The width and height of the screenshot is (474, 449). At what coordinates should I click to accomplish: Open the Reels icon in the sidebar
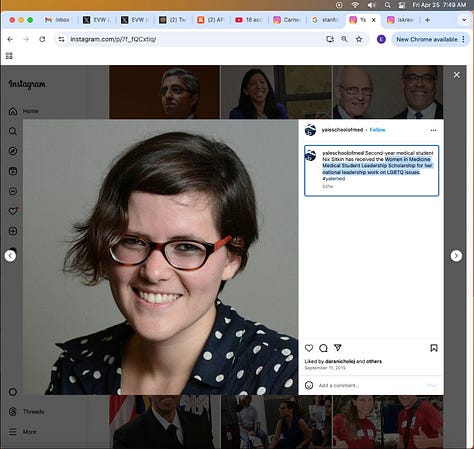pyautogui.click(x=13, y=171)
